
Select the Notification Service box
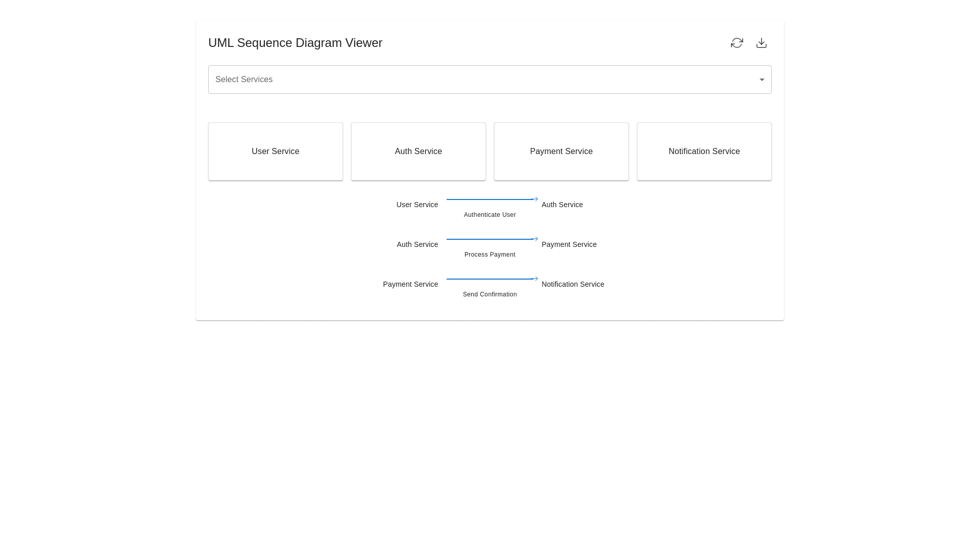point(704,151)
